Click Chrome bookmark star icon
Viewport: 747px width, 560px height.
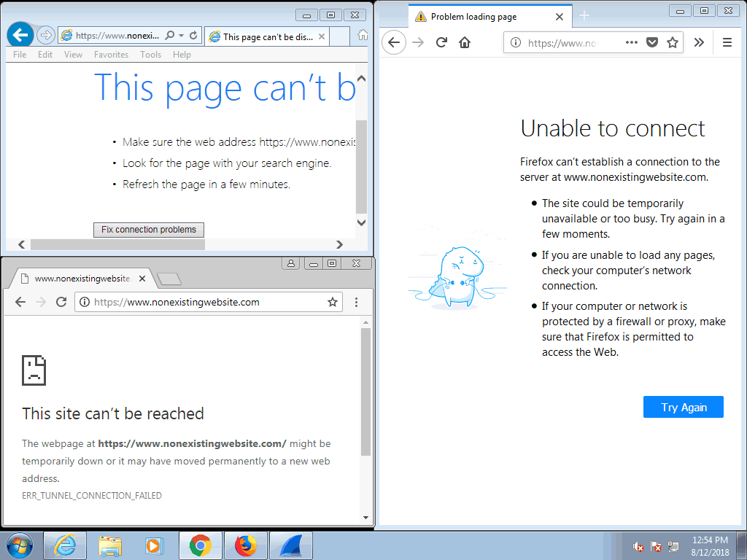point(333,302)
